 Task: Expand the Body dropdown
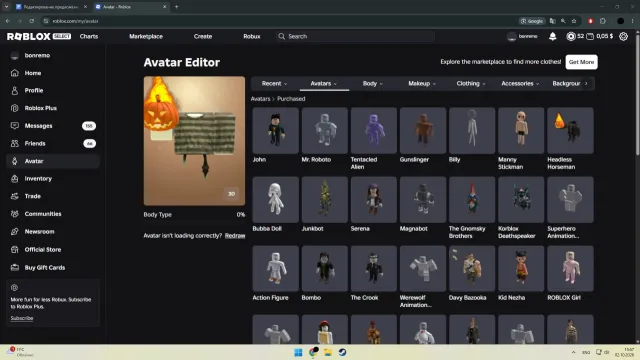click(x=373, y=84)
